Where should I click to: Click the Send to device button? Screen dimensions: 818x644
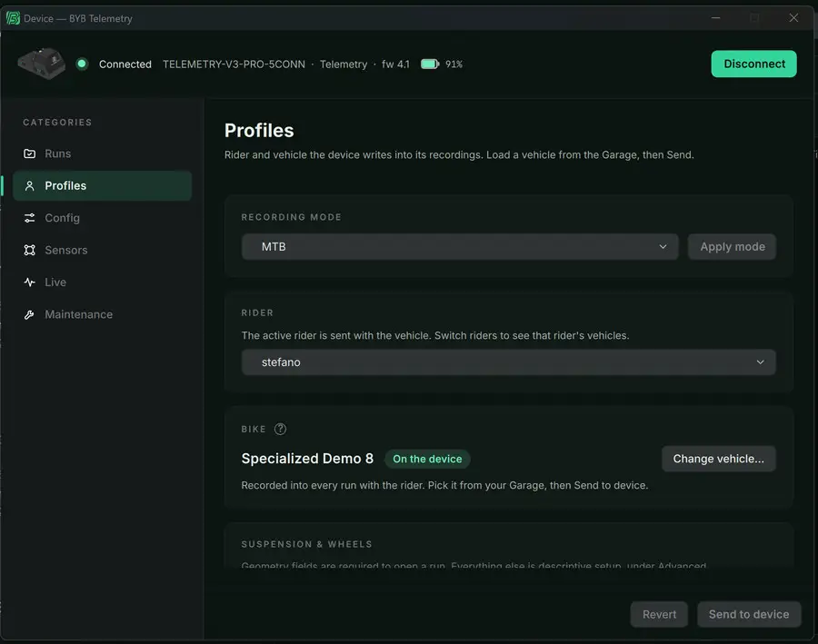tap(749, 614)
